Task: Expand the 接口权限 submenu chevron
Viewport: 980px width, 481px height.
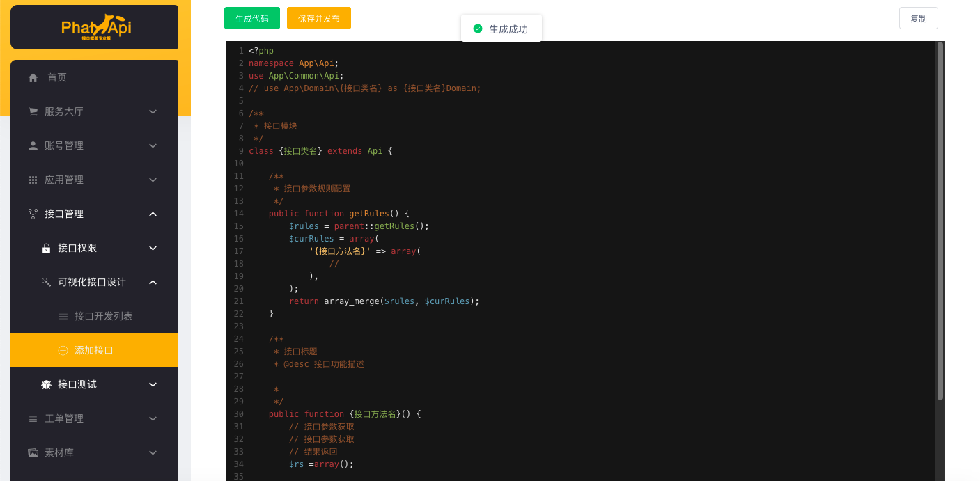Action: click(153, 248)
